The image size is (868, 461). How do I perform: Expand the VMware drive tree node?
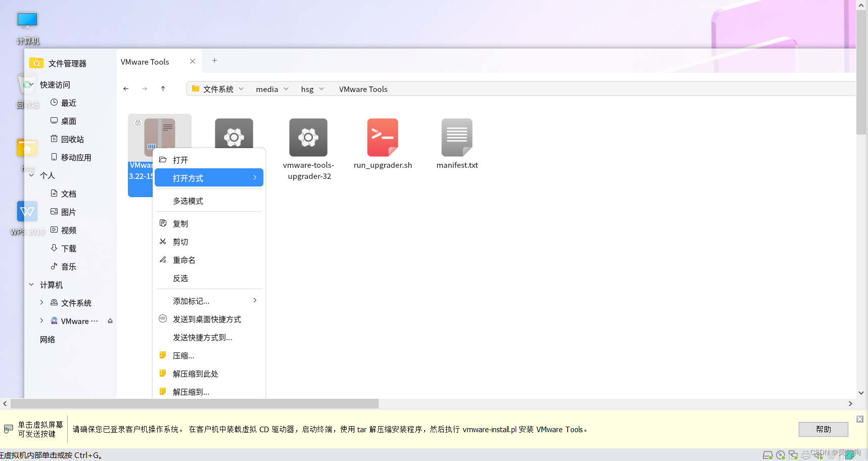tap(41, 321)
